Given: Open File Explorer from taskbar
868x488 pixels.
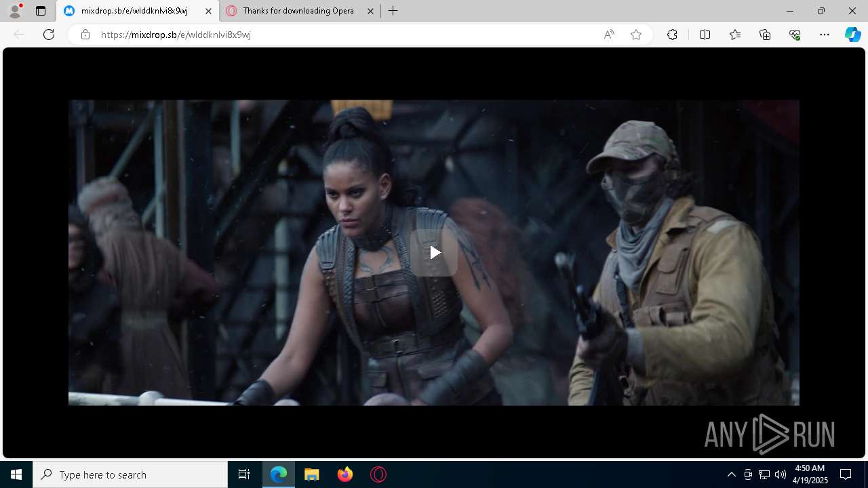Looking at the screenshot, I should point(312,474).
